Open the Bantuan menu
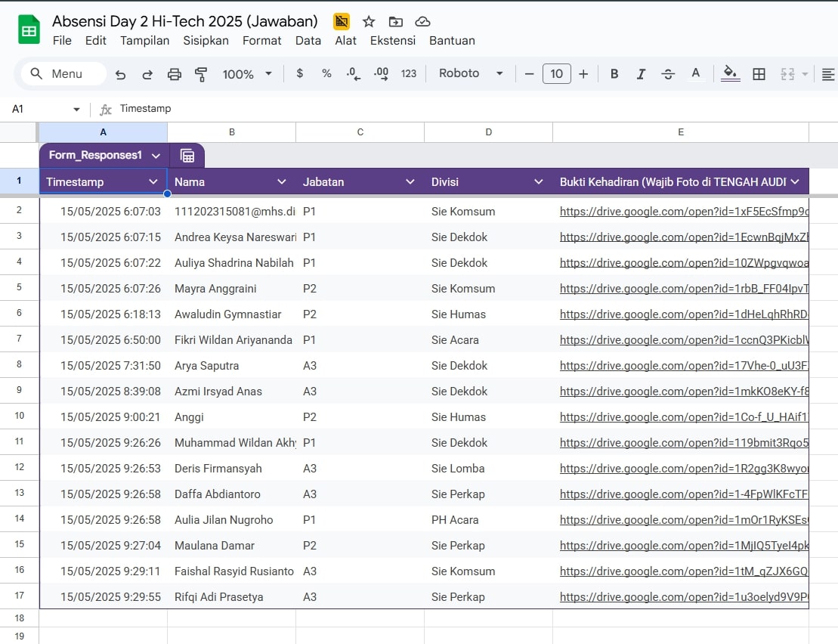The height and width of the screenshot is (644, 838). (452, 41)
